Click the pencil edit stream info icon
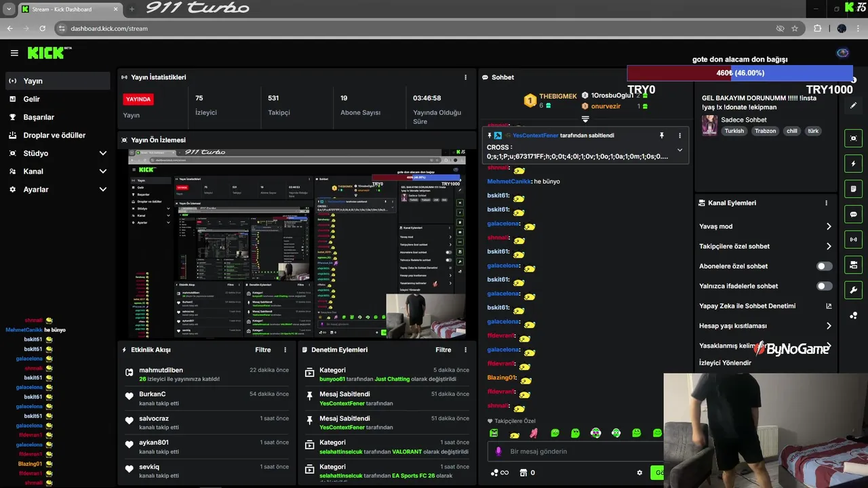This screenshot has height=488, width=868. click(853, 106)
